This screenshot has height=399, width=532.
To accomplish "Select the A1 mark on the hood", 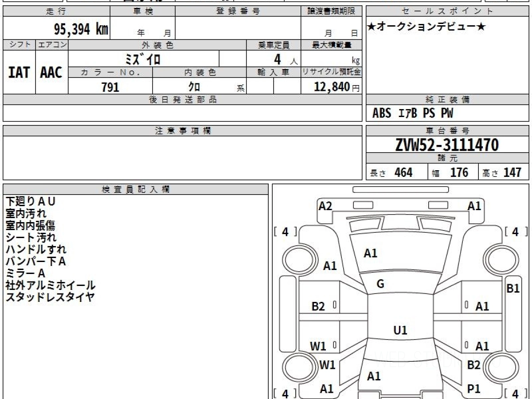I will pos(370,253).
